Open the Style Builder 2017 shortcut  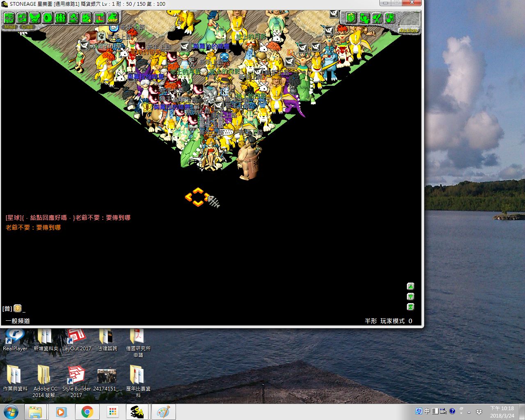pos(76,381)
